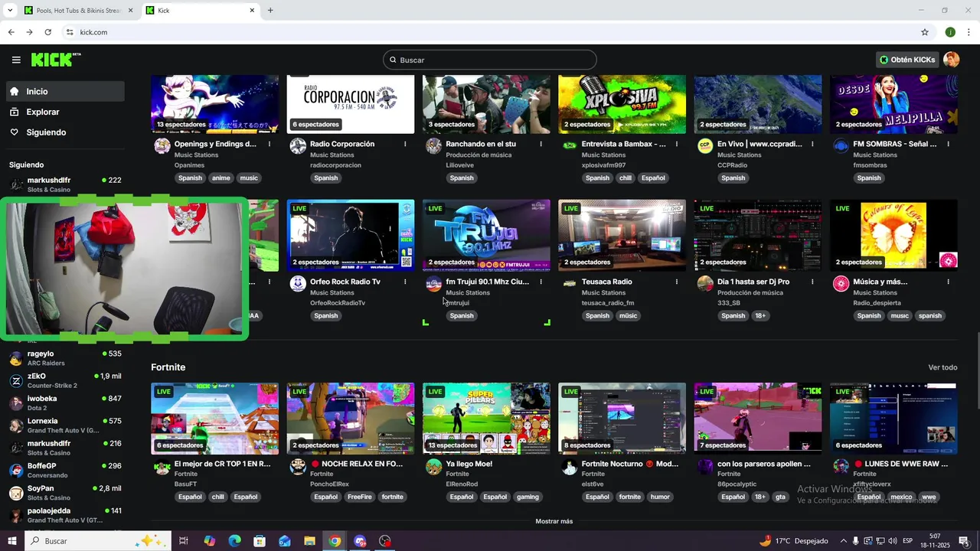
Task: Open FM SOMBRAS channel avatar icon
Action: point(841,146)
